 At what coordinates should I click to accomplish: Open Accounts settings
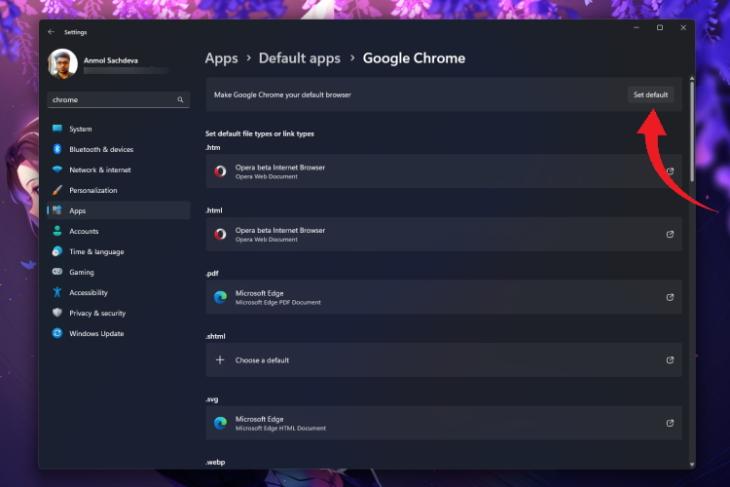(x=118, y=231)
